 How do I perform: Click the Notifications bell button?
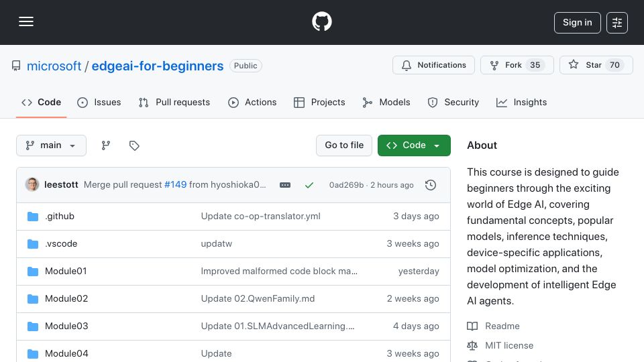(x=433, y=65)
